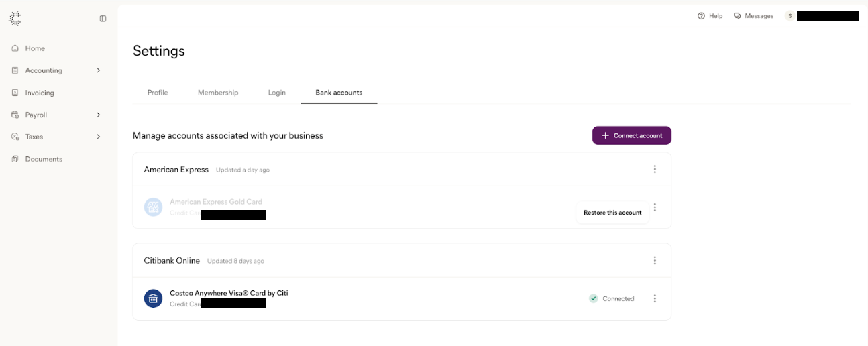The height and width of the screenshot is (346, 868).
Task: Open Messages from the top bar
Action: [753, 16]
